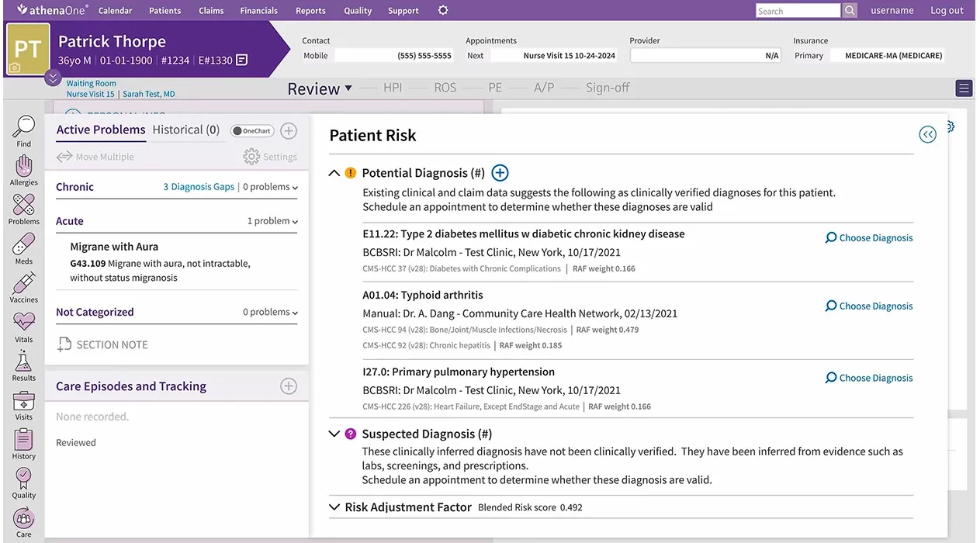Expand the Suspected Diagnosis section
The image size is (980, 543).
334,434
